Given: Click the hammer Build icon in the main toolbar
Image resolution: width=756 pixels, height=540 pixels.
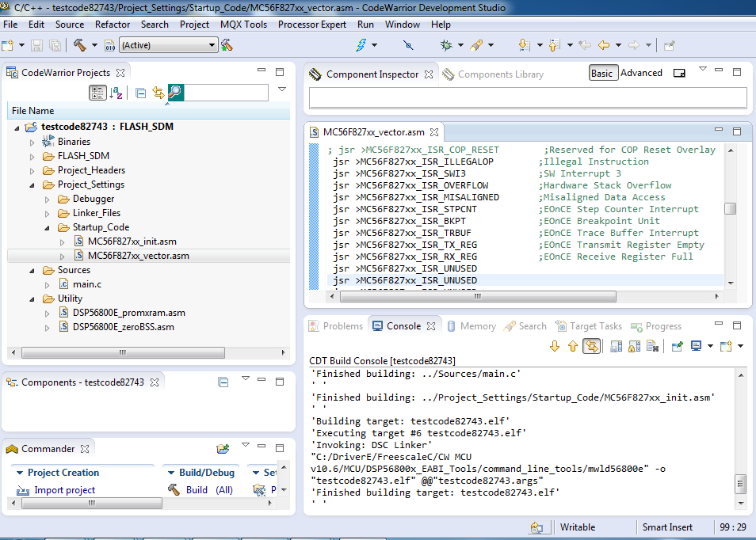Looking at the screenshot, I should (x=79, y=45).
